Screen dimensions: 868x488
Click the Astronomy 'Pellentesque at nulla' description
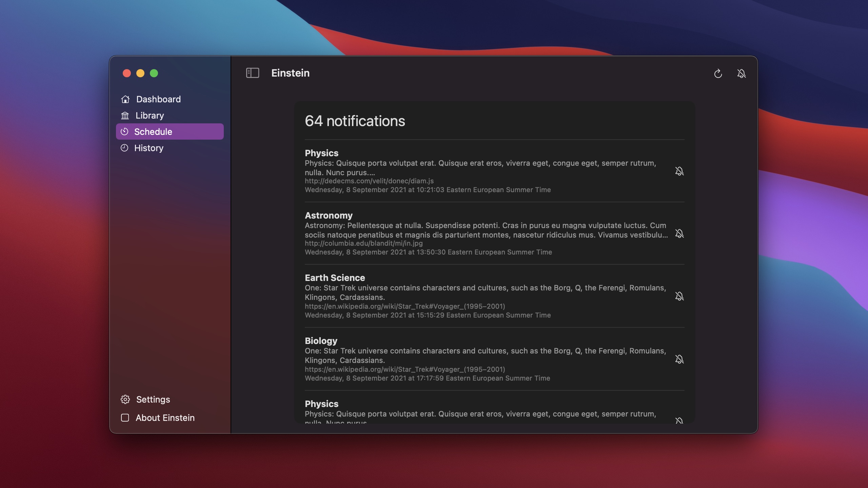point(486,230)
